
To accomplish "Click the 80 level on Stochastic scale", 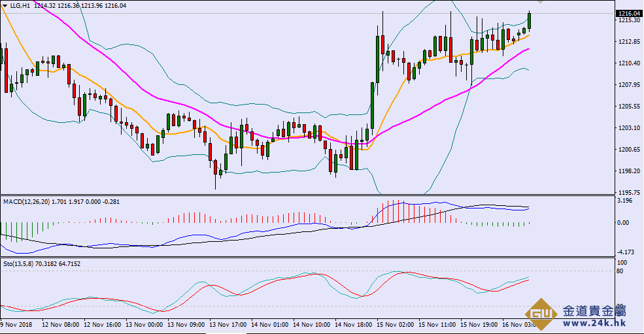I will (622, 271).
